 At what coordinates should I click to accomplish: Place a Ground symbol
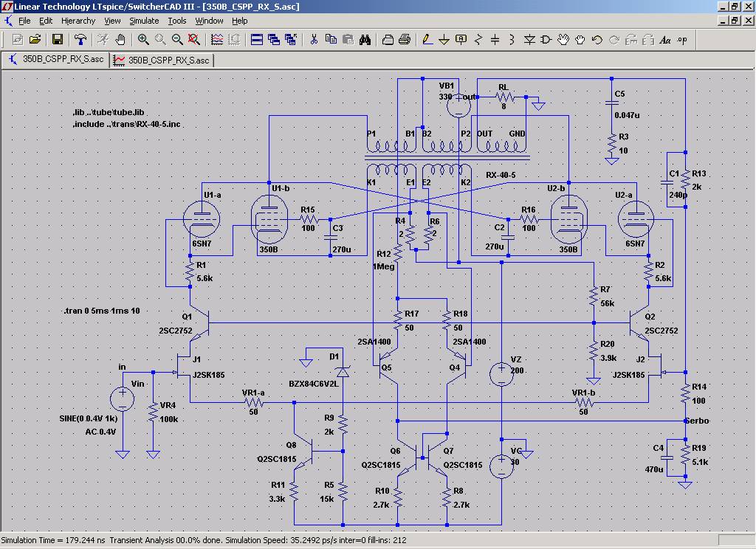pos(444,40)
